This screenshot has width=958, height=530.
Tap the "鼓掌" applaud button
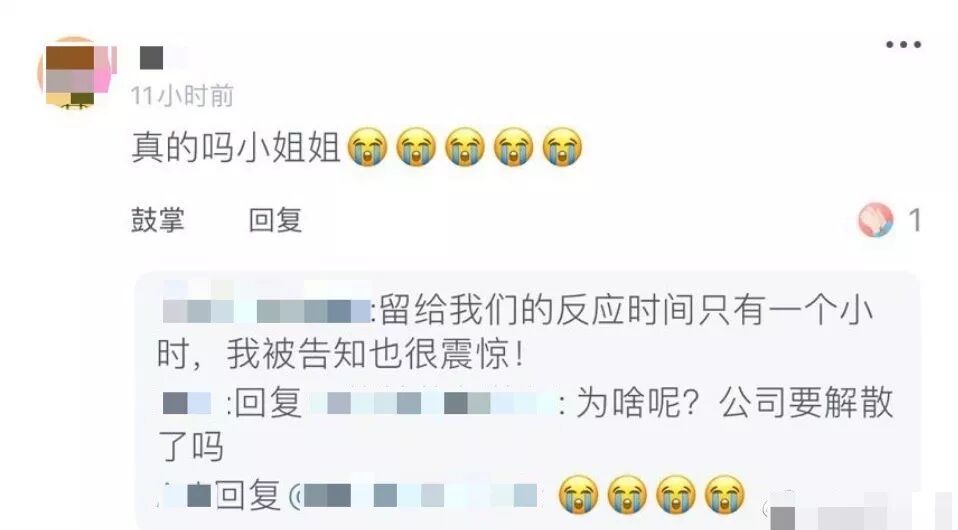click(x=158, y=220)
